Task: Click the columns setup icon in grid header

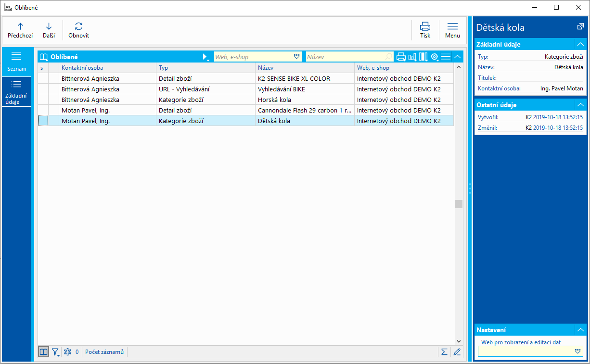Action: point(423,57)
